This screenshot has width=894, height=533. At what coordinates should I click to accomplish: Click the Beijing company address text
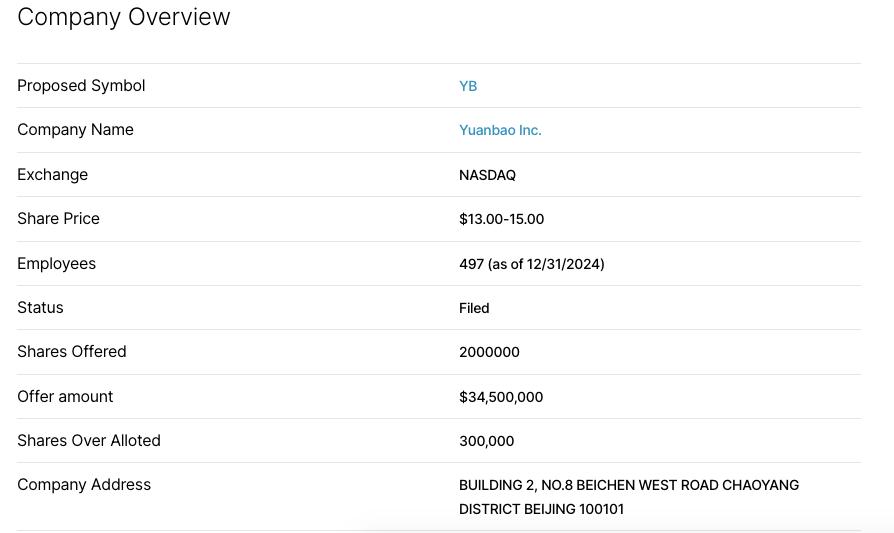[628, 497]
